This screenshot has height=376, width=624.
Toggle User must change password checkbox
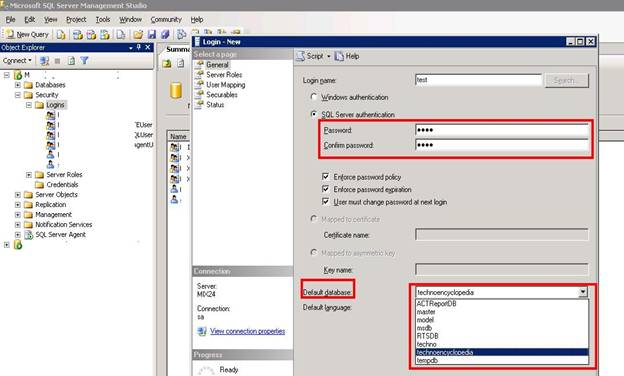click(326, 202)
